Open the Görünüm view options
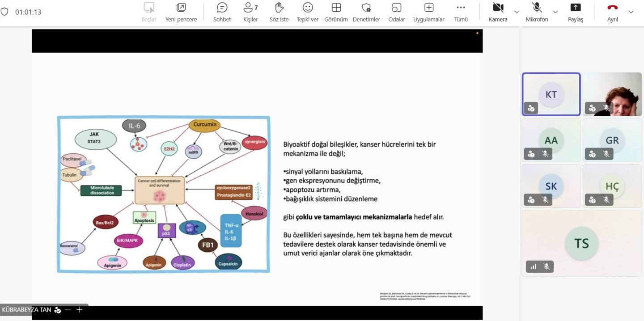Screen dimensions: 644x321 [x=336, y=13]
